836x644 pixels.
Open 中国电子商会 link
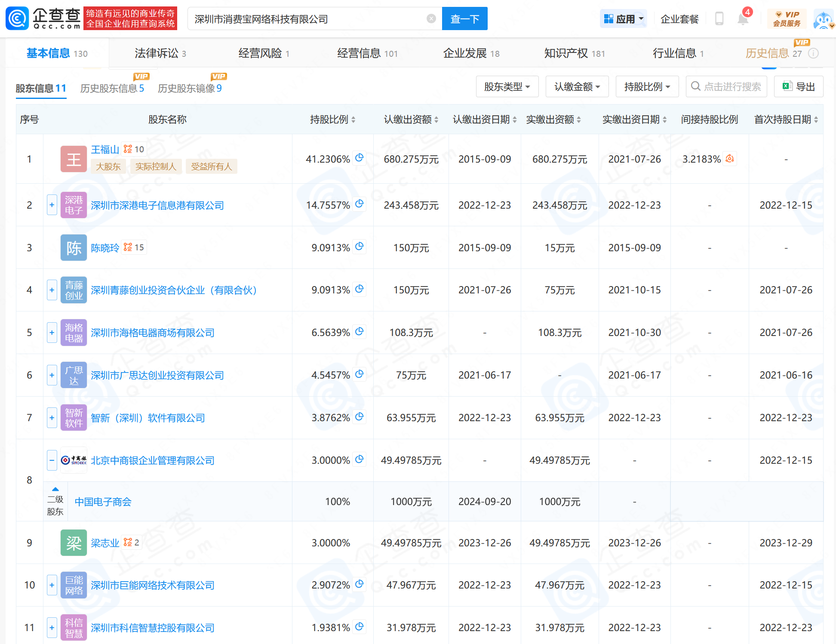(x=103, y=502)
